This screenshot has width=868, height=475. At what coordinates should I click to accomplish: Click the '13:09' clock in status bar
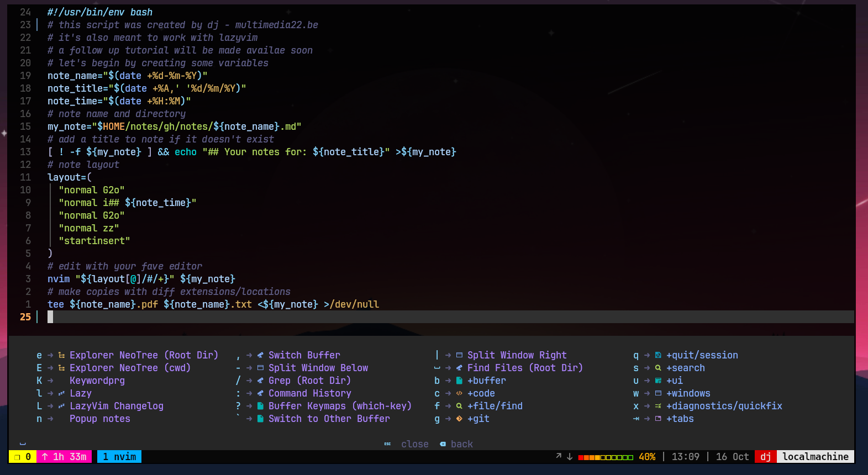[686, 457]
